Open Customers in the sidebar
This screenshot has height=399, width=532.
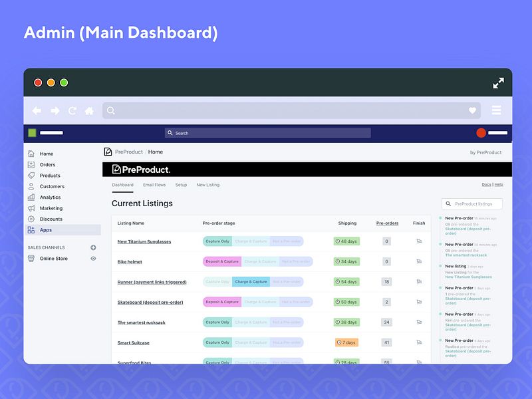tap(52, 186)
